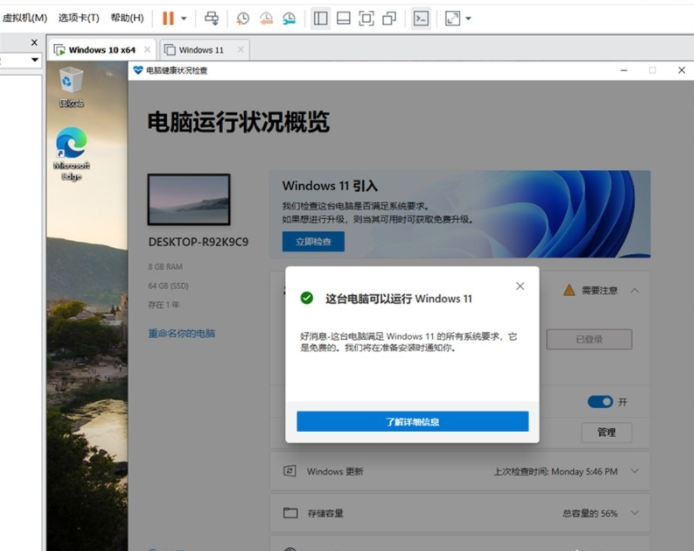Click the revert to snapshot icon

pyautogui.click(x=266, y=18)
